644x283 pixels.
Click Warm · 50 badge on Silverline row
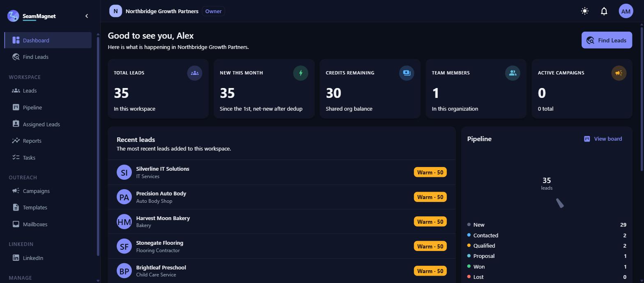[430, 172]
